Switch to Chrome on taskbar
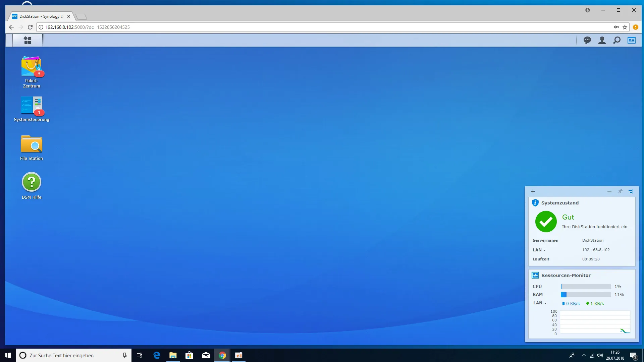This screenshot has height=362, width=644. pyautogui.click(x=222, y=355)
